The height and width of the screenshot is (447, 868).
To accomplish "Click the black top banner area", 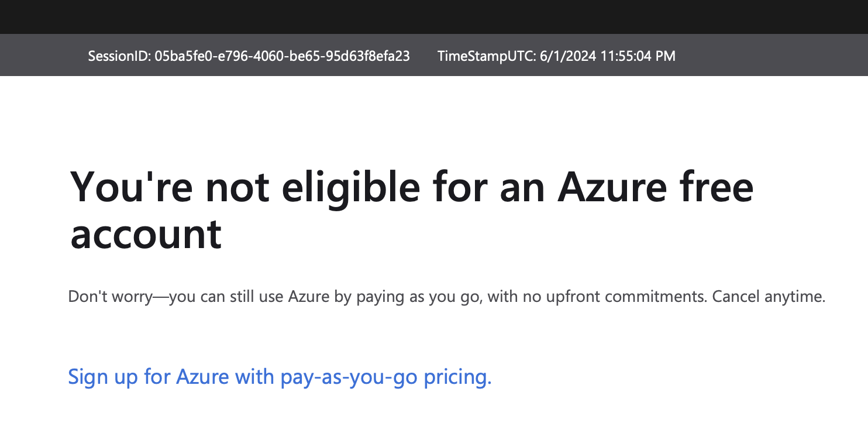I will tap(434, 16).
